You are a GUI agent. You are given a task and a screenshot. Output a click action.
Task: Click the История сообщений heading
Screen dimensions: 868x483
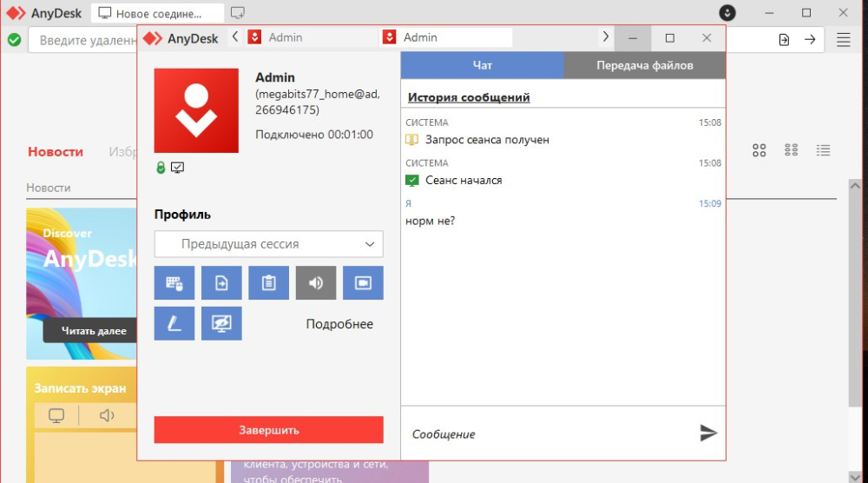tap(469, 97)
